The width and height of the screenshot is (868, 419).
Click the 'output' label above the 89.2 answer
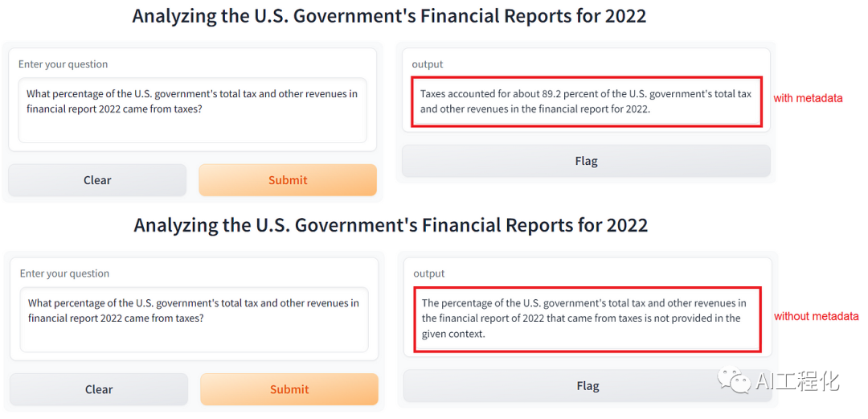428,64
